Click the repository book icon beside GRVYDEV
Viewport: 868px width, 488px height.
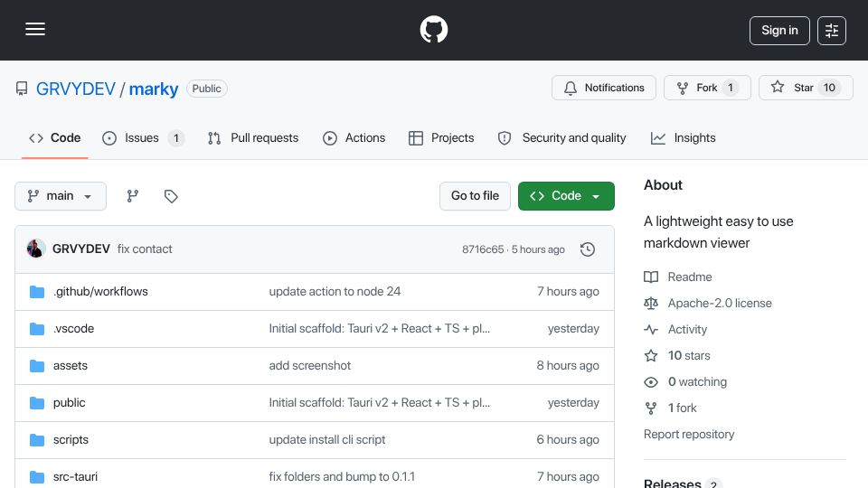22,89
